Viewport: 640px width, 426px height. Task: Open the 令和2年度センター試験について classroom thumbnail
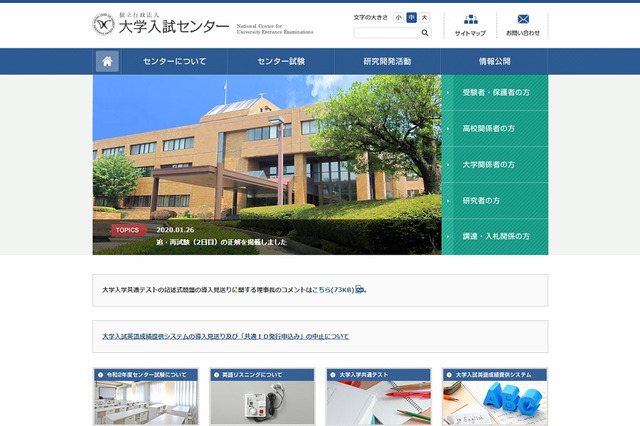pos(146,403)
